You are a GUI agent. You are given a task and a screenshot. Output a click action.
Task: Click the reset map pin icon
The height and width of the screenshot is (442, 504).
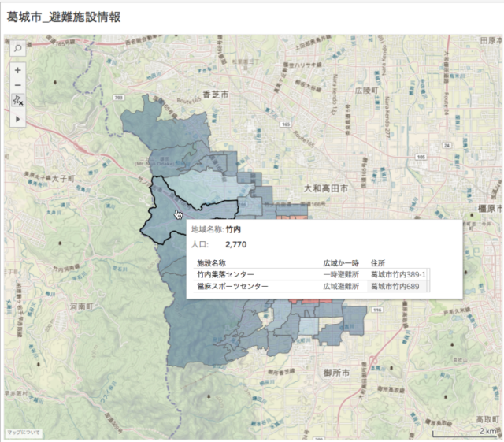pyautogui.click(x=17, y=101)
